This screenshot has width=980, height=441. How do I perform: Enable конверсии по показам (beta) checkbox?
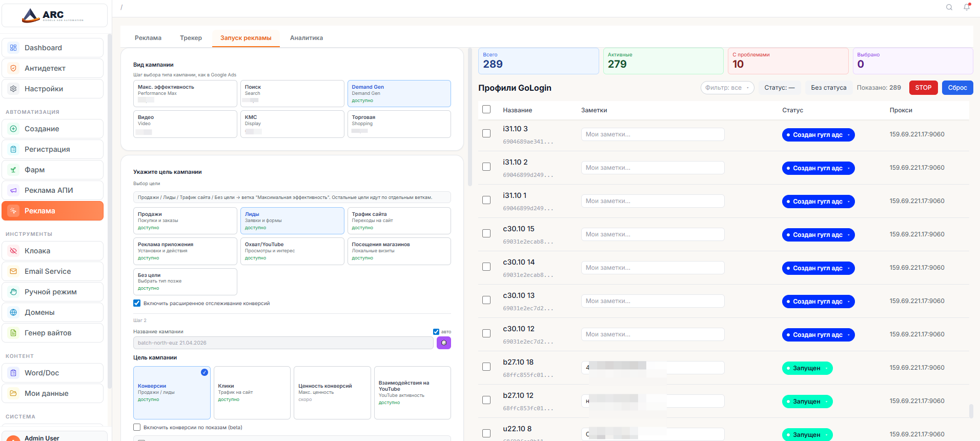[137, 427]
